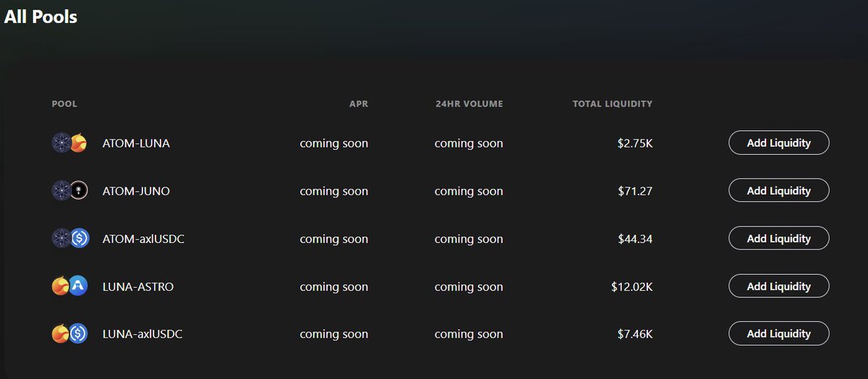The image size is (868, 379).
Task: Click the ATOM-LUNA pool token pair icon
Action: coord(69,143)
